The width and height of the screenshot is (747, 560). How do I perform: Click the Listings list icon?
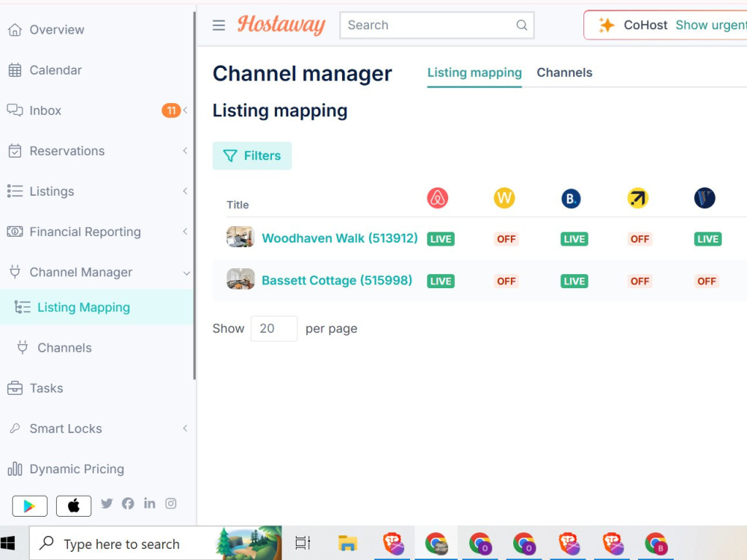(15, 191)
